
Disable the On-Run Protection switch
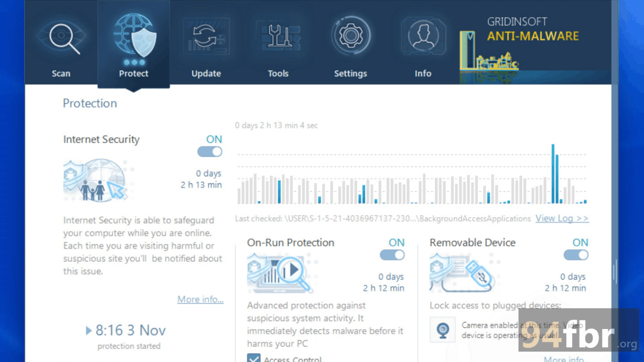pos(392,255)
